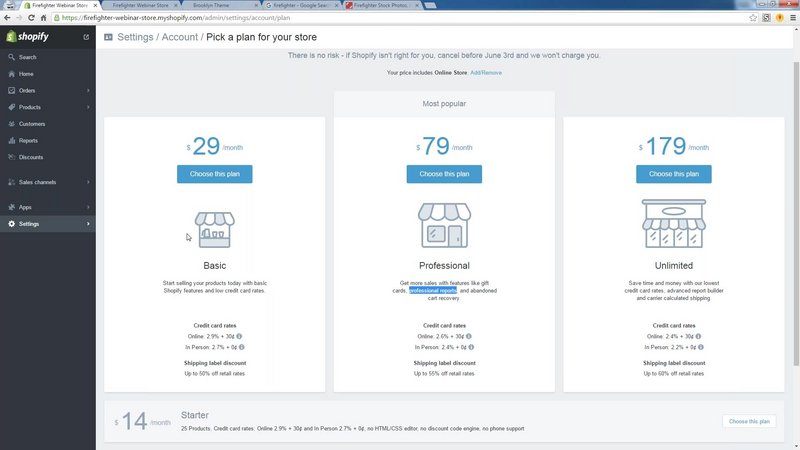
Task: Click the Settings gear icon
Action: click(11, 224)
